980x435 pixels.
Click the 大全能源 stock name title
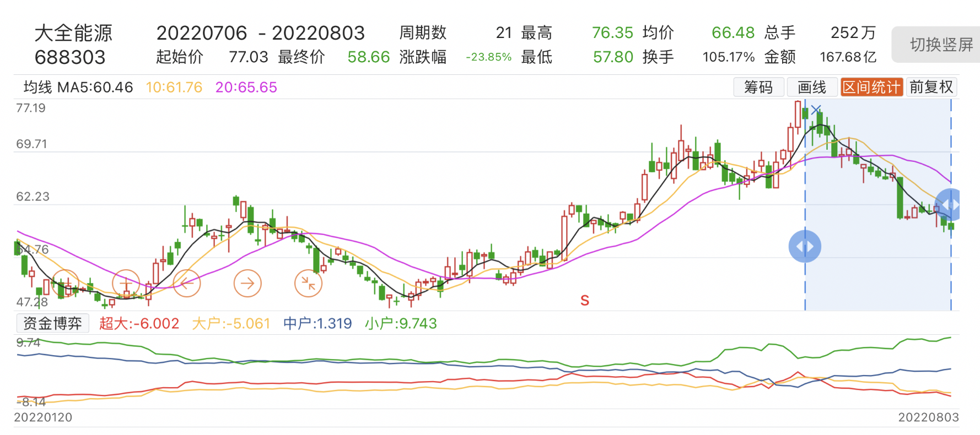tap(73, 33)
